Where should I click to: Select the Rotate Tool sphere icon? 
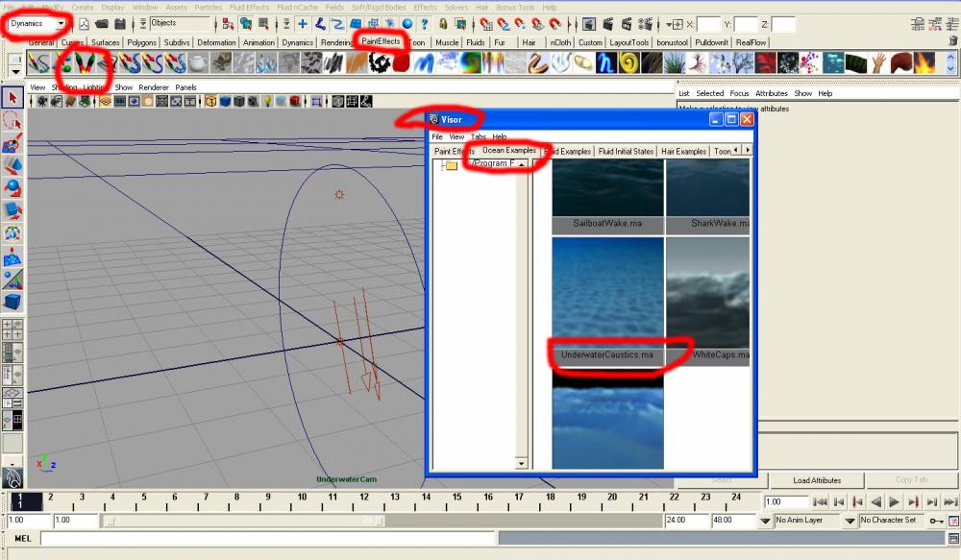(x=12, y=188)
